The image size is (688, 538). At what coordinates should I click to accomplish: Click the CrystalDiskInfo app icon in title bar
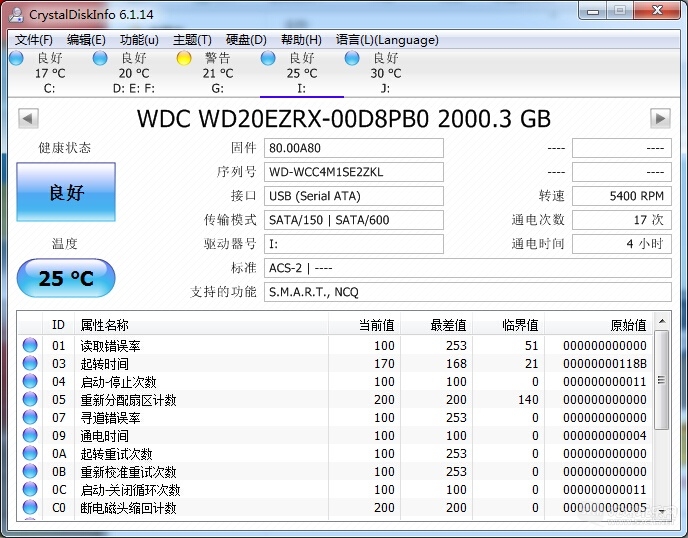click(16, 15)
